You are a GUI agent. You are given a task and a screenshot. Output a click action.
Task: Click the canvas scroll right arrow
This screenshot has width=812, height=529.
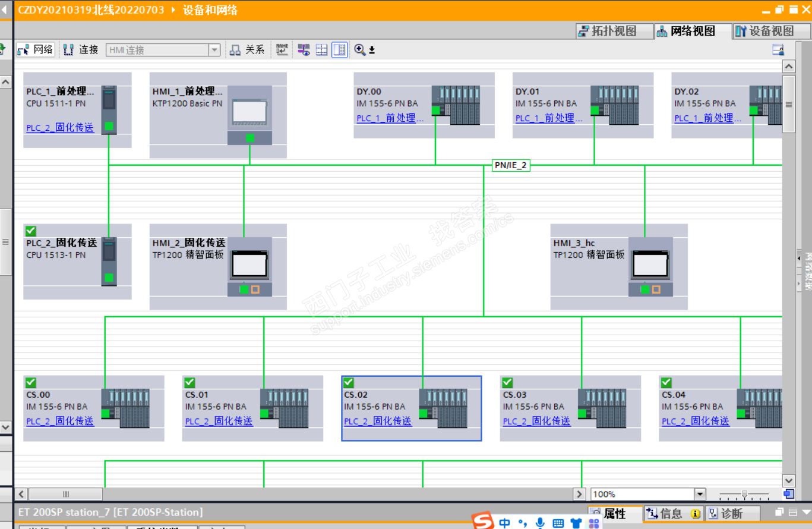click(580, 494)
